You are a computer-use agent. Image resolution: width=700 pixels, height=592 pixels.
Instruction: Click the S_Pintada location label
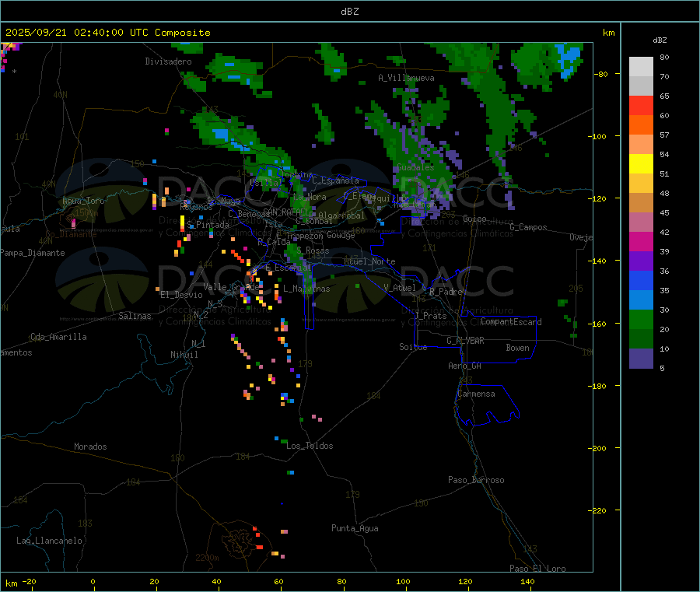pyautogui.click(x=208, y=225)
